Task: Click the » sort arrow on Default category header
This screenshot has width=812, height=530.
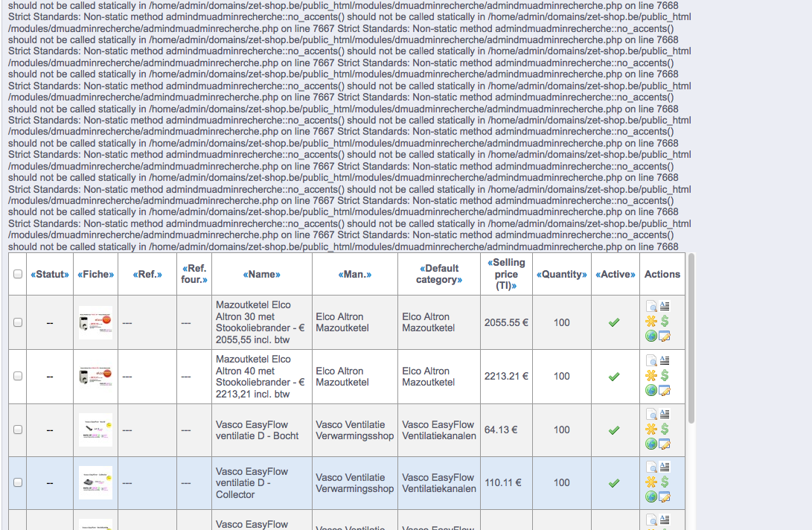Action: (460, 280)
